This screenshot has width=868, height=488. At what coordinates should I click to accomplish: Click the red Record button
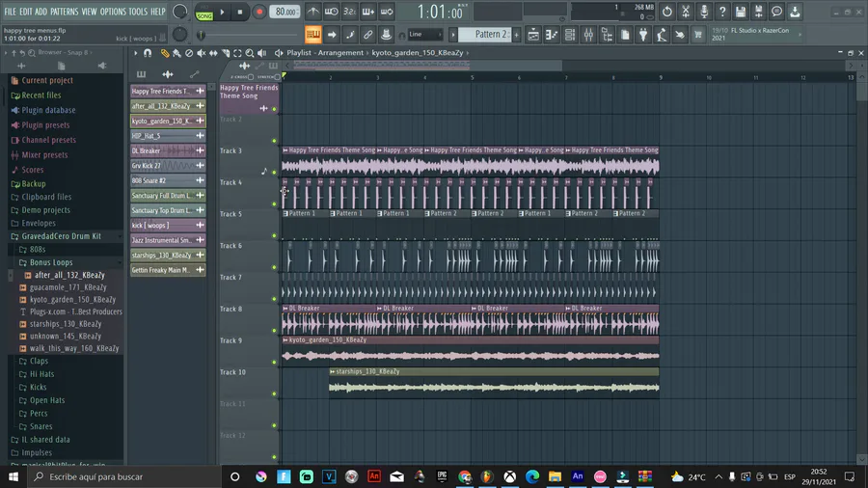click(x=258, y=12)
